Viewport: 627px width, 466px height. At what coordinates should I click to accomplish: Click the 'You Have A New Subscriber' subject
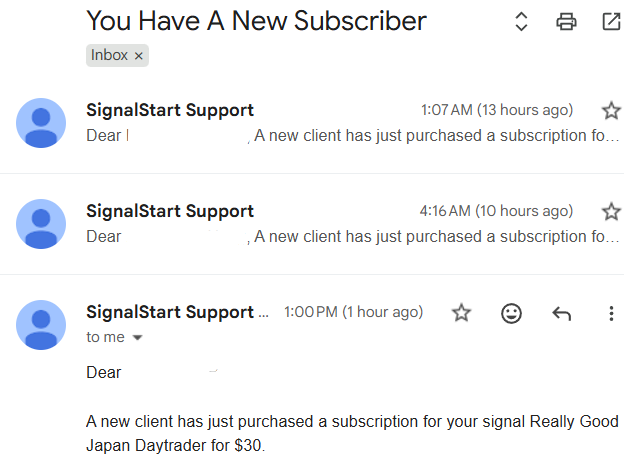256,21
